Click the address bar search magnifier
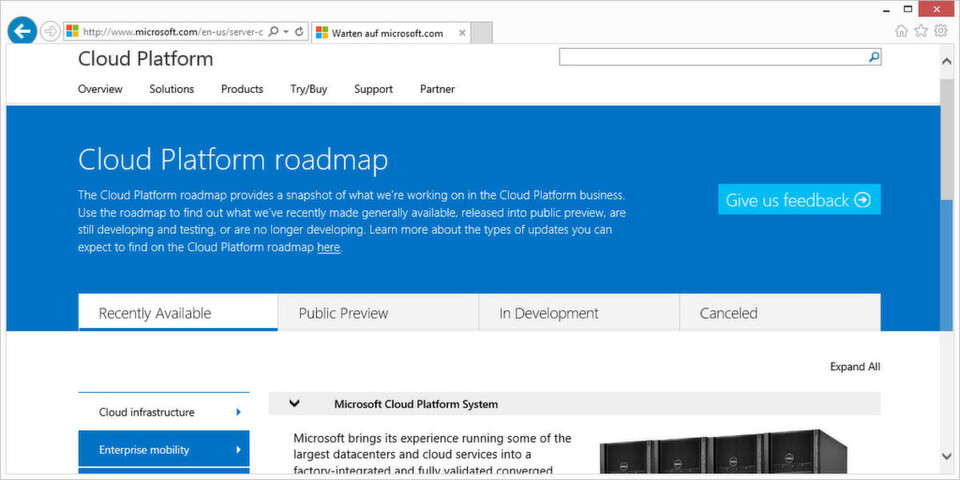This screenshot has width=960, height=480. pos(274,31)
